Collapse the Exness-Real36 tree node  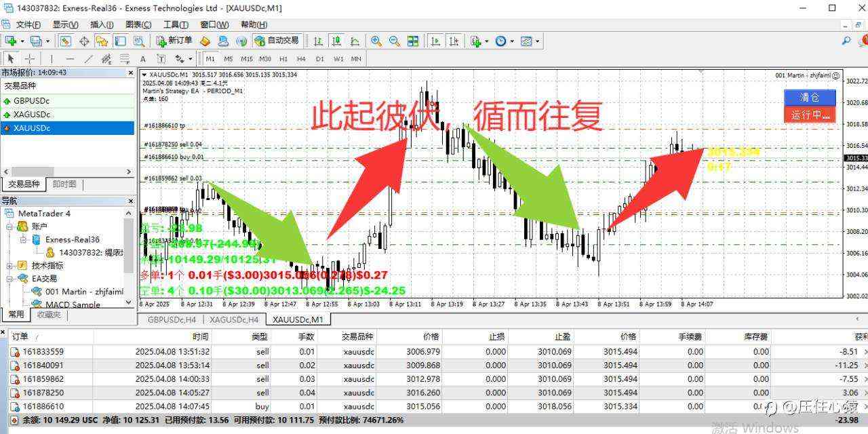[24, 239]
